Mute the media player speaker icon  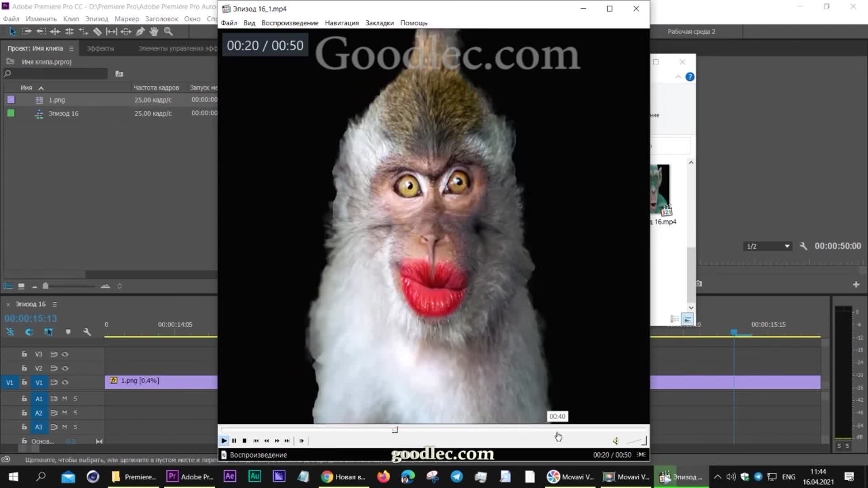[615, 441]
